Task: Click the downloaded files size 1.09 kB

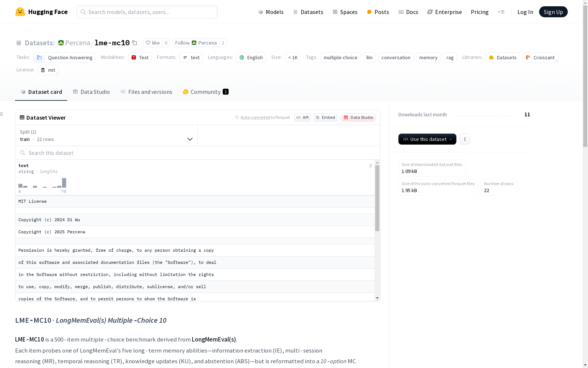Action: [x=409, y=171]
